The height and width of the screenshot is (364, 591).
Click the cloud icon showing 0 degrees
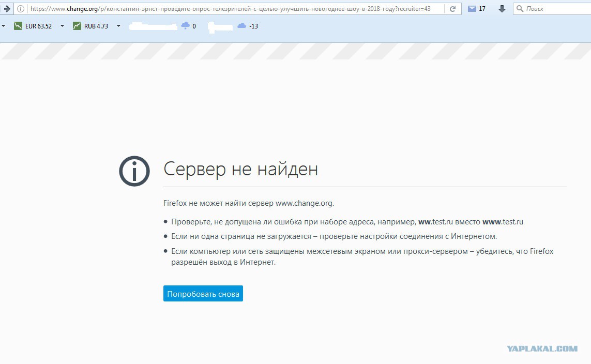(184, 25)
